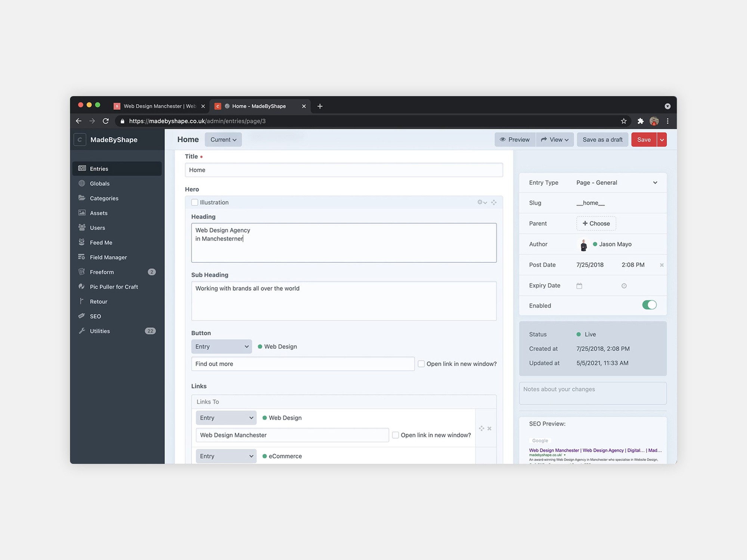The image size is (747, 560).
Task: Choose a Parent entry
Action: pos(596,223)
